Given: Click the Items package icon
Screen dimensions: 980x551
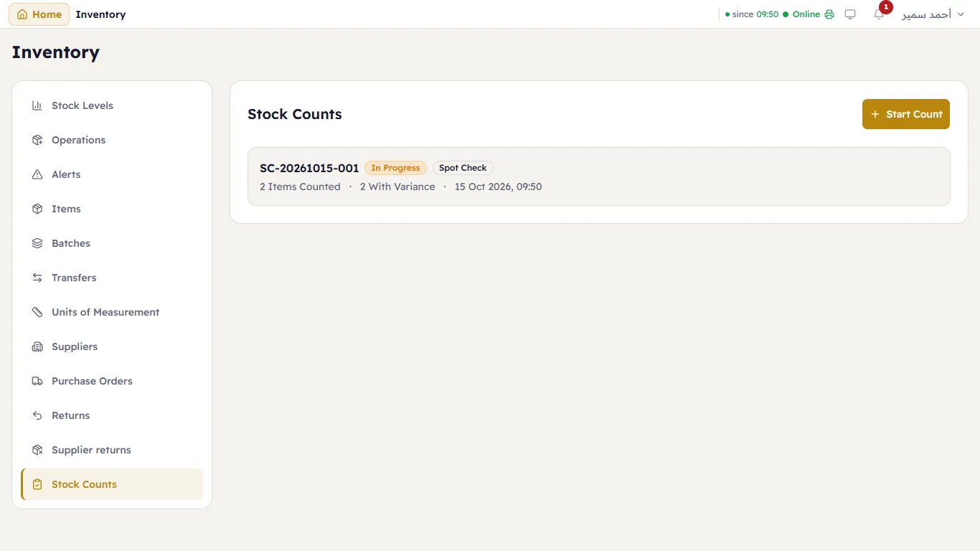Looking at the screenshot, I should coord(37,209).
